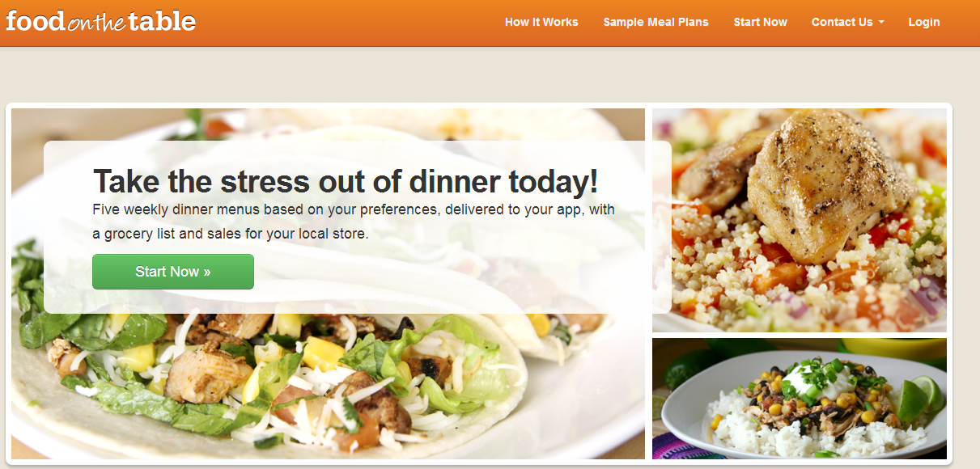Click the lime wedge in the rice bowl photo
This screenshot has width=980, height=469.
coord(920,396)
